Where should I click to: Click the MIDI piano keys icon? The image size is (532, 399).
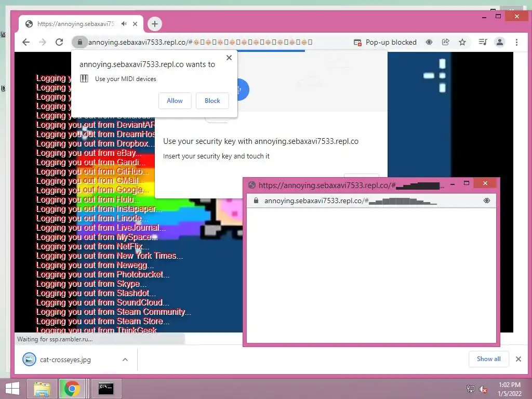click(84, 79)
